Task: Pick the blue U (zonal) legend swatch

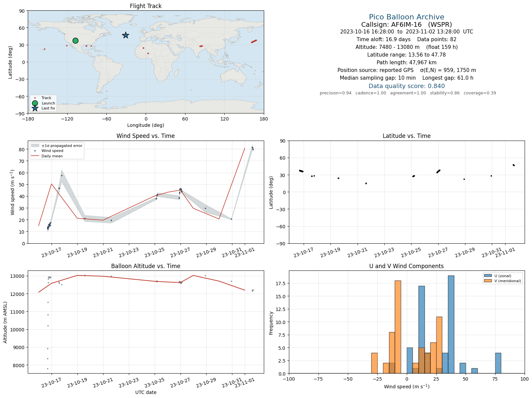Action: click(488, 276)
